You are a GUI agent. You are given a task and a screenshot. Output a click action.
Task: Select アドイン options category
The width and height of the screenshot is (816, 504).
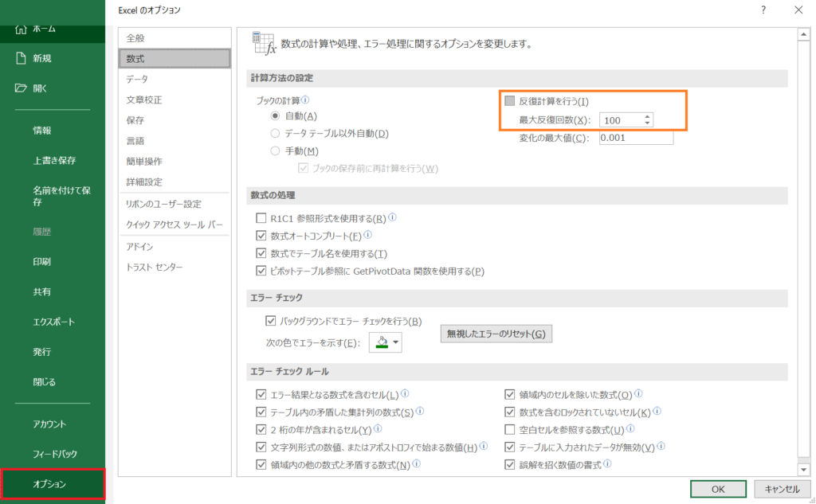click(175, 247)
